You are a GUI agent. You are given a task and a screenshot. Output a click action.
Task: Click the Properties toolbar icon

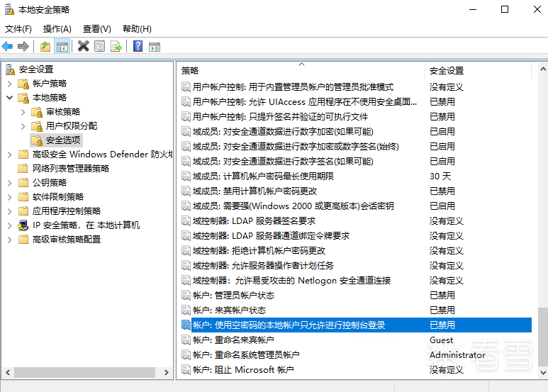[x=100, y=46]
